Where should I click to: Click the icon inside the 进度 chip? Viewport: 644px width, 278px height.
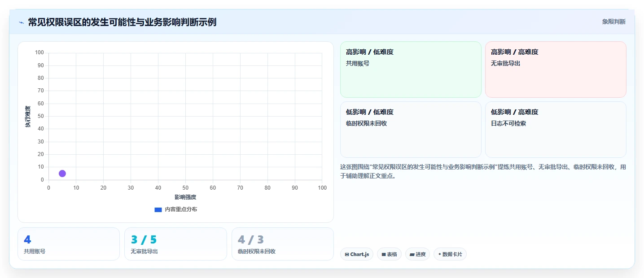click(x=412, y=255)
